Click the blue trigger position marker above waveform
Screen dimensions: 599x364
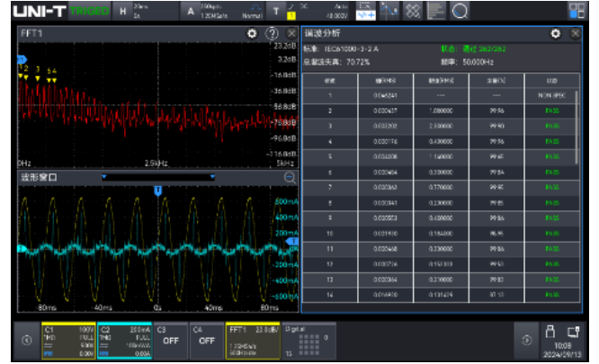[x=158, y=191]
